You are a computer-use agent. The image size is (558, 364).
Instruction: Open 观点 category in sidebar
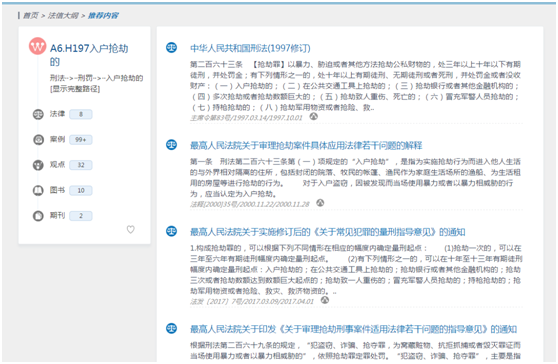point(57,165)
